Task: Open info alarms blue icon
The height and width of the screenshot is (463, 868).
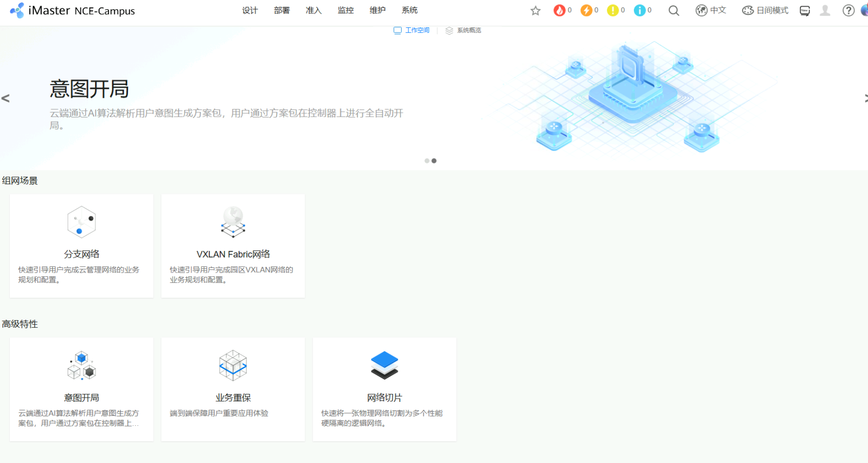Action: tap(639, 10)
